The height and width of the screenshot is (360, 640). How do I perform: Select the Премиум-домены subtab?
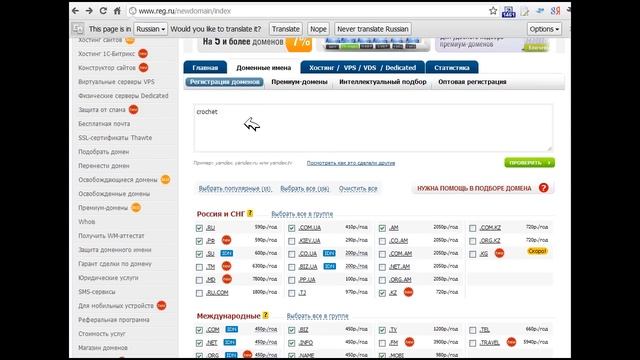coord(299,82)
